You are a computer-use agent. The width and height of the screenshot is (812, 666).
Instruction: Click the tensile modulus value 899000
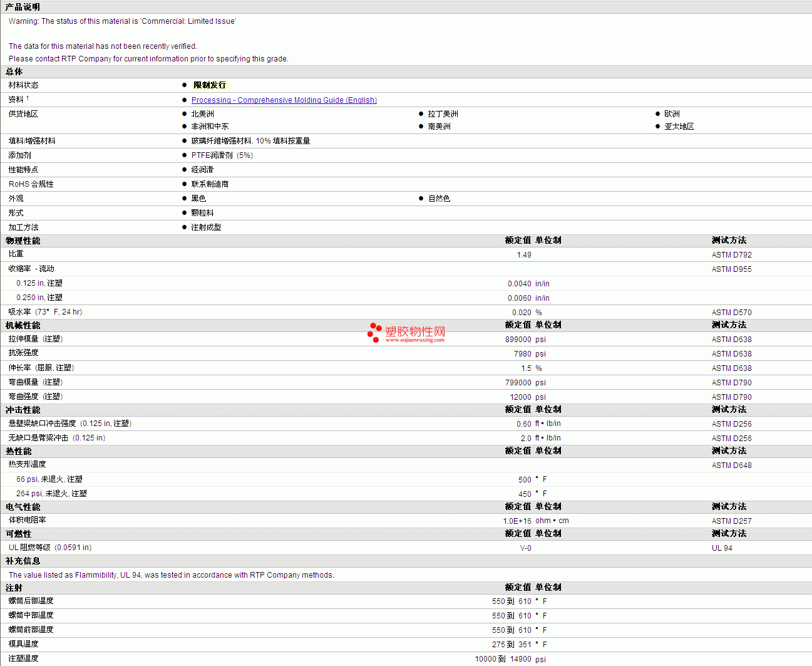[518, 340]
